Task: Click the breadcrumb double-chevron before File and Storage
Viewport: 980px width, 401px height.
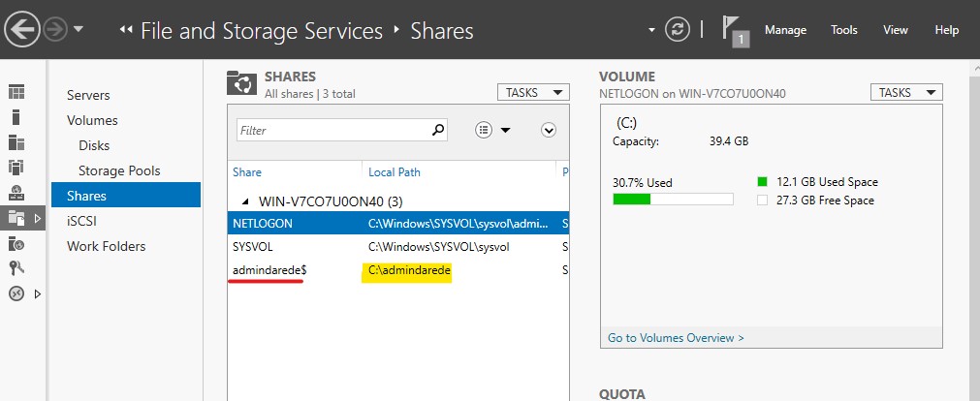Action: tap(126, 30)
